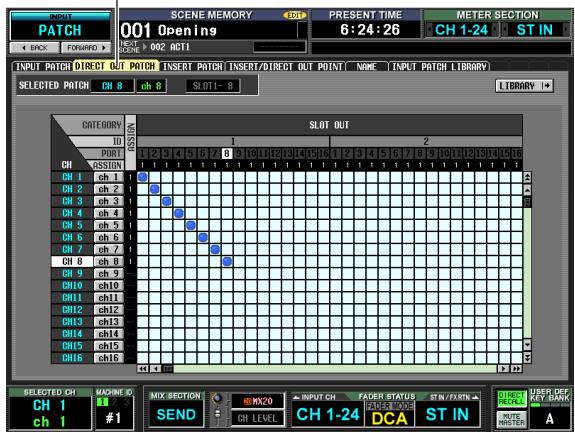
Task: Click the USER DEF KEY BANK A display
Action: (x=549, y=418)
